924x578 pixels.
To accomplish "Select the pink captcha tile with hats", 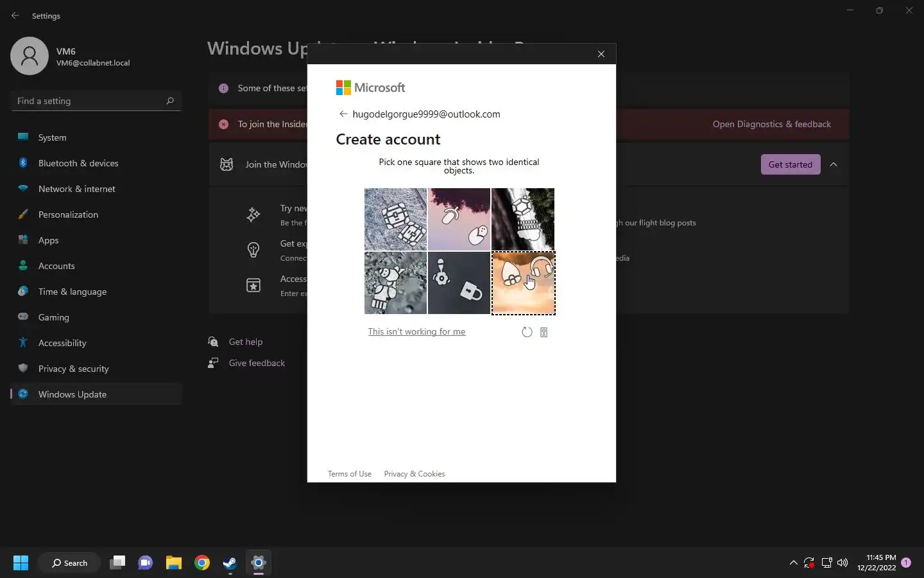I will tap(459, 219).
